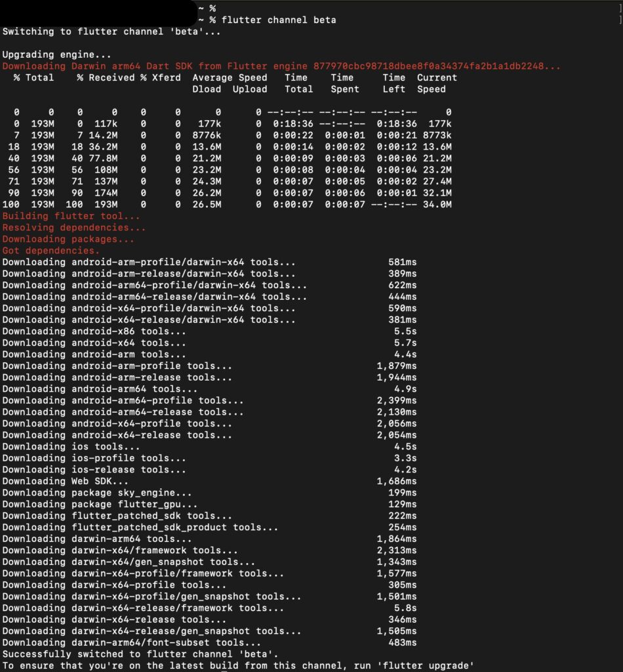Click the '% Received' column header
The height and width of the screenshot is (672, 623).
(x=106, y=78)
